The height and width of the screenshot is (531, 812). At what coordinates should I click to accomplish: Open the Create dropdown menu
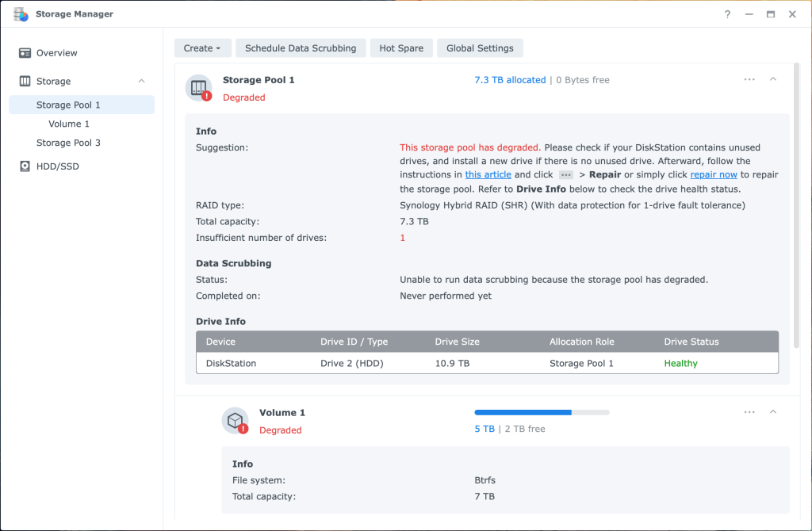(x=202, y=48)
